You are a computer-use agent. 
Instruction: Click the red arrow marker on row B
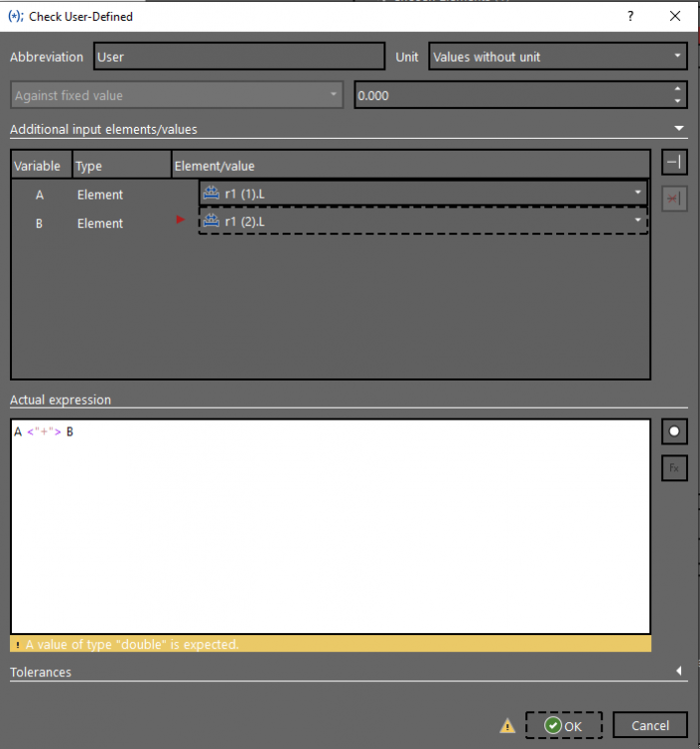[x=180, y=220]
